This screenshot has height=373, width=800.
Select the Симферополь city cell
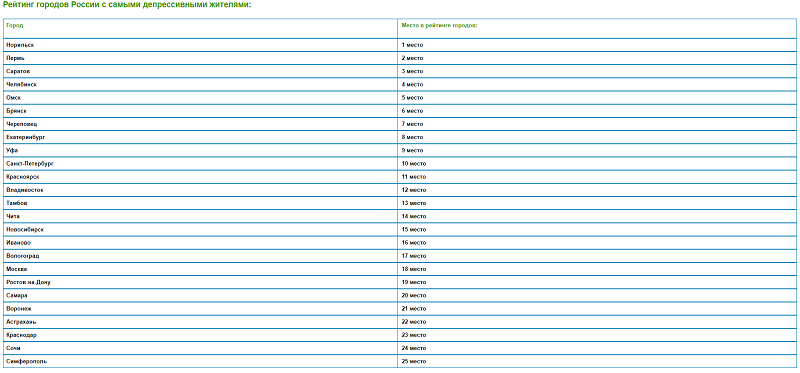click(201, 362)
